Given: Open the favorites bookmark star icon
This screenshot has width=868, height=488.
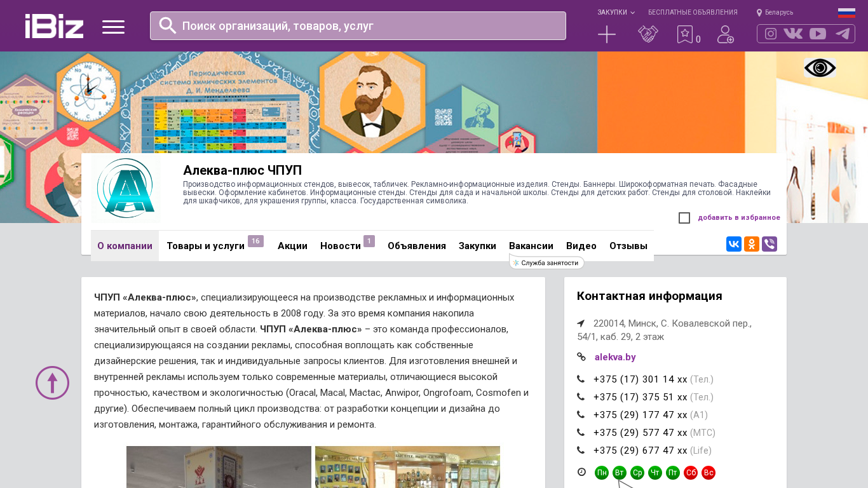Looking at the screenshot, I should click(685, 34).
